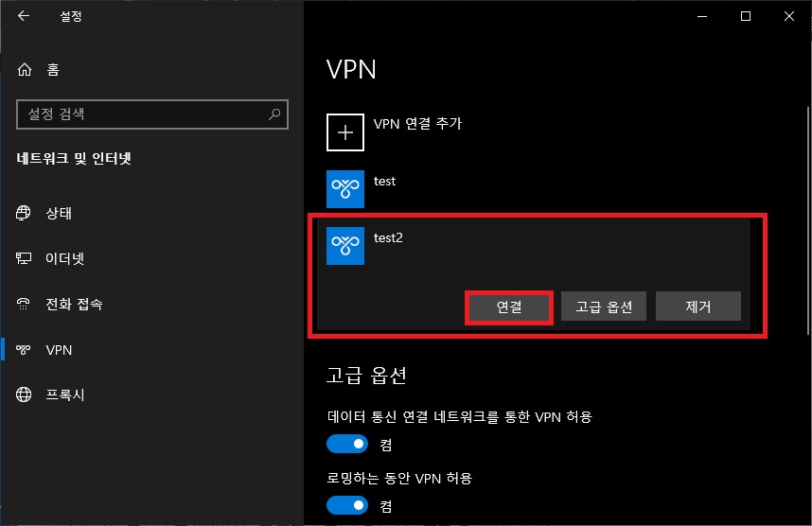Viewport: 812px width, 526px height.
Task: Minimize the settings window
Action: pos(702,16)
